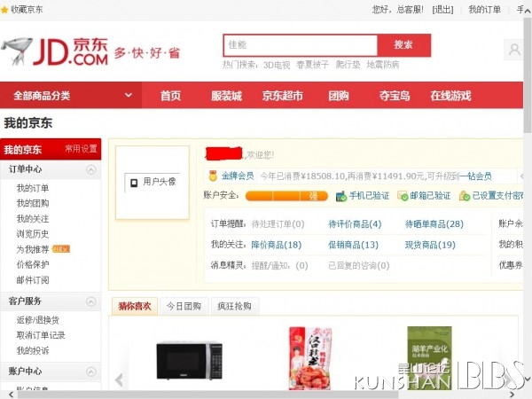Image resolution: width=532 pixels, height=399 pixels.
Task: Click the vertical scrollbar thumb
Action: click(528, 75)
